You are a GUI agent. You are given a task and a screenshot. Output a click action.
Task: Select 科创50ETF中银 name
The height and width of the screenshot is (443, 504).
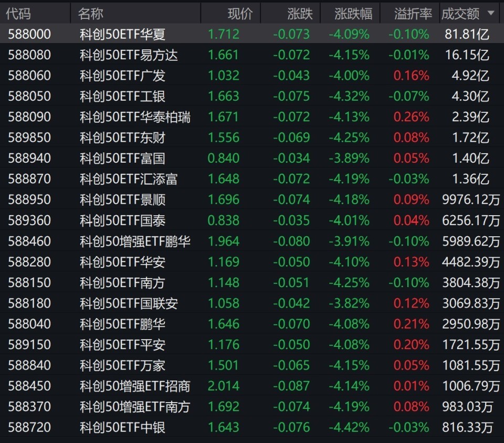[x=122, y=427]
